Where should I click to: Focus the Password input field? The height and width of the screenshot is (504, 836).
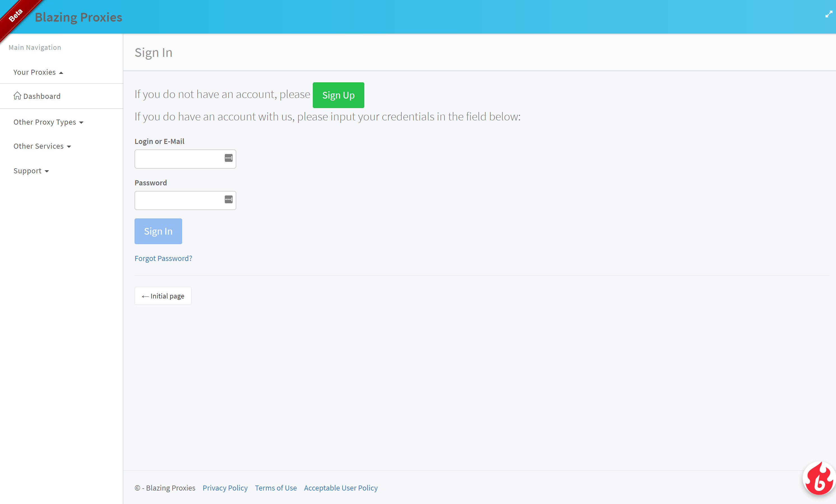185,200
